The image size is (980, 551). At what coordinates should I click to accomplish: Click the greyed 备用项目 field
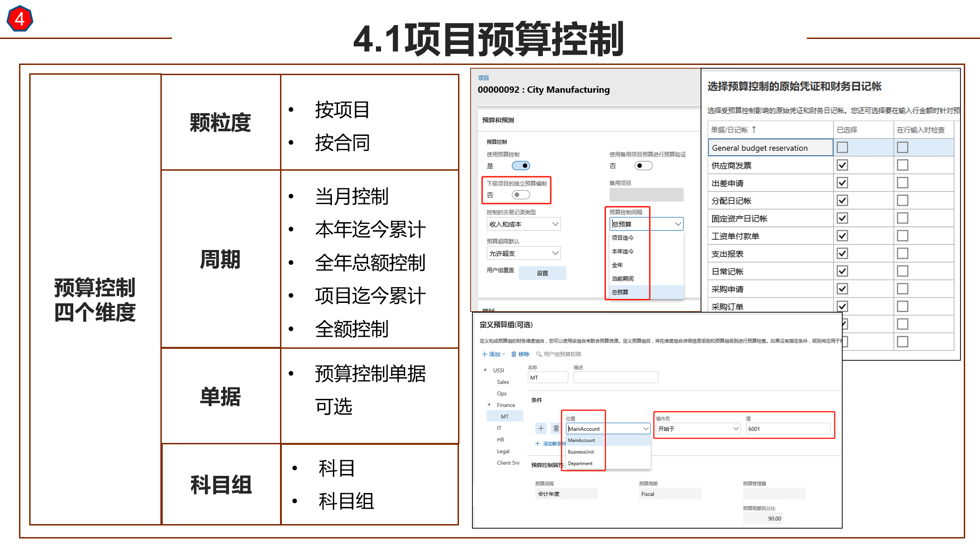[646, 195]
